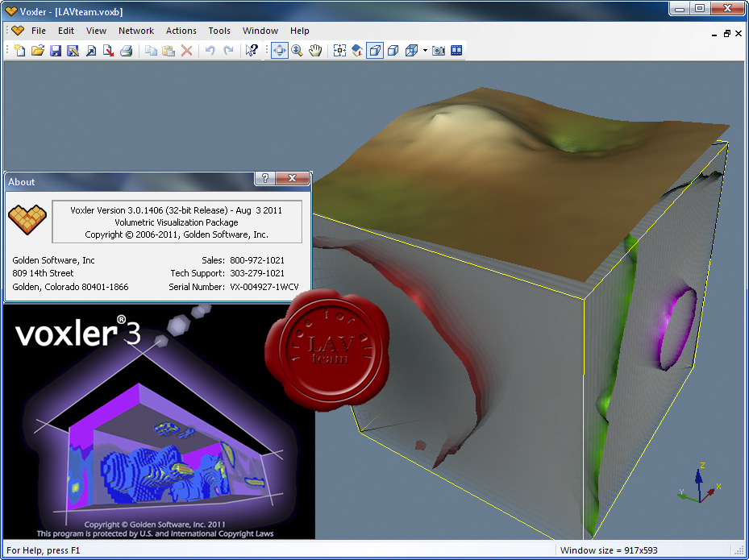Click 'For Help, press F1' status text
Viewport: 749px width, 560px height.
(43, 550)
